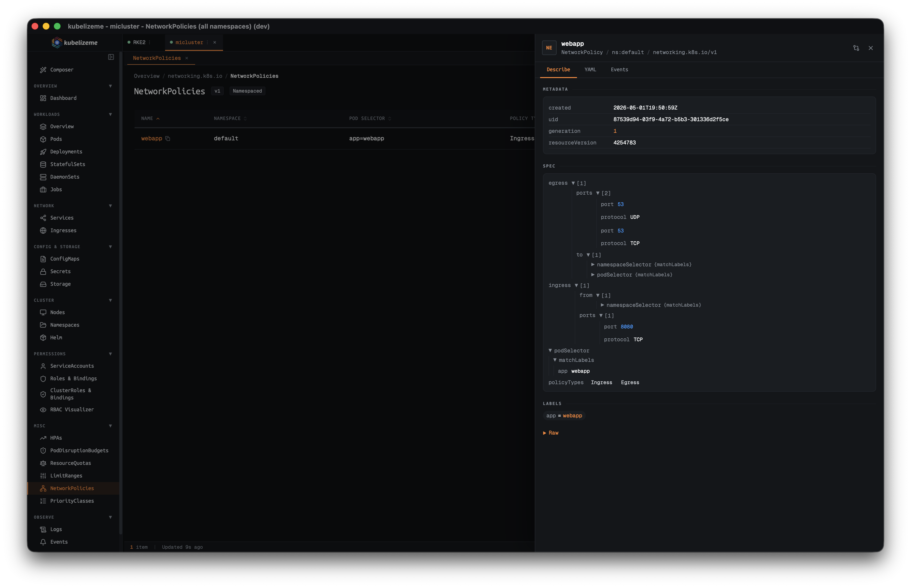
Task: Open the micluster tab options menu
Action: click(x=208, y=42)
